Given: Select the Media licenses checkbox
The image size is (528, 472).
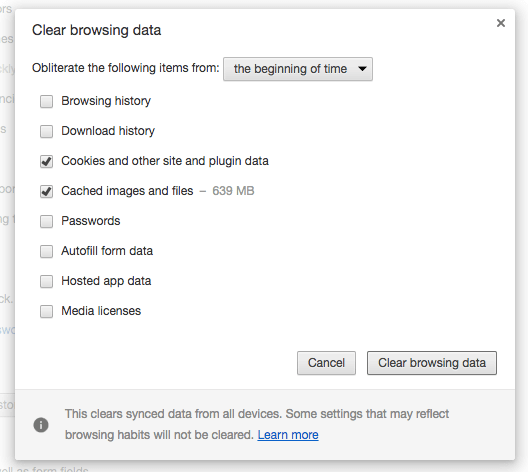Looking at the screenshot, I should point(46,311).
